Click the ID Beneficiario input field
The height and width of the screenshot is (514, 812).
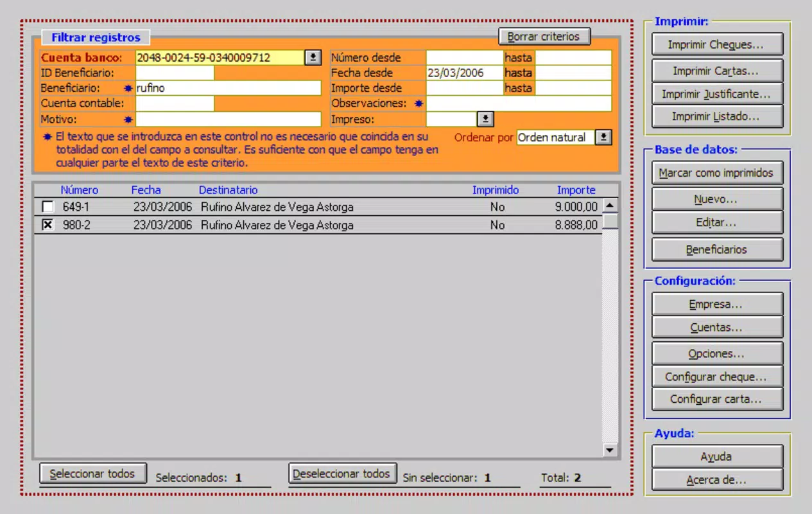(175, 73)
